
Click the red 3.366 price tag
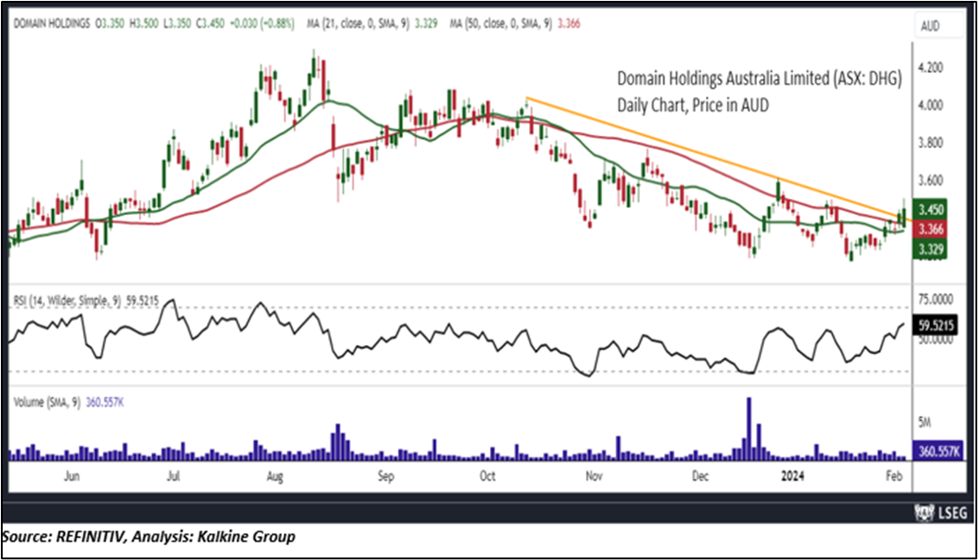tap(930, 229)
